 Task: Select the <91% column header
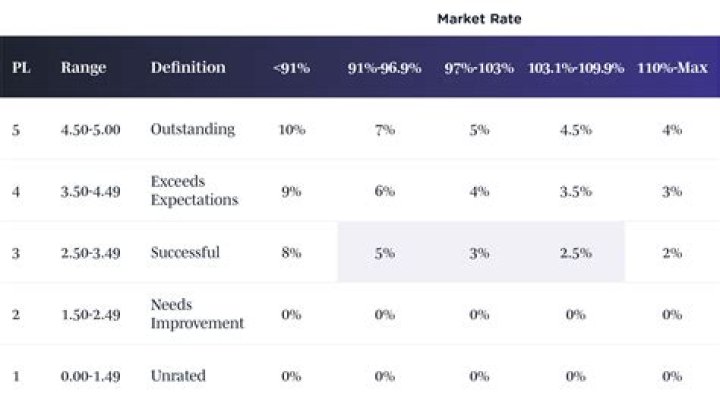click(291, 69)
